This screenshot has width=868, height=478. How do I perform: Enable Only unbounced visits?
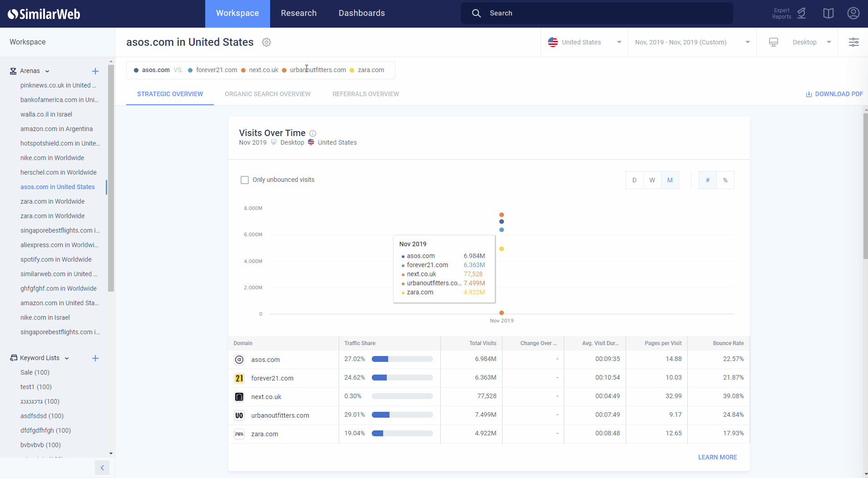[245, 180]
